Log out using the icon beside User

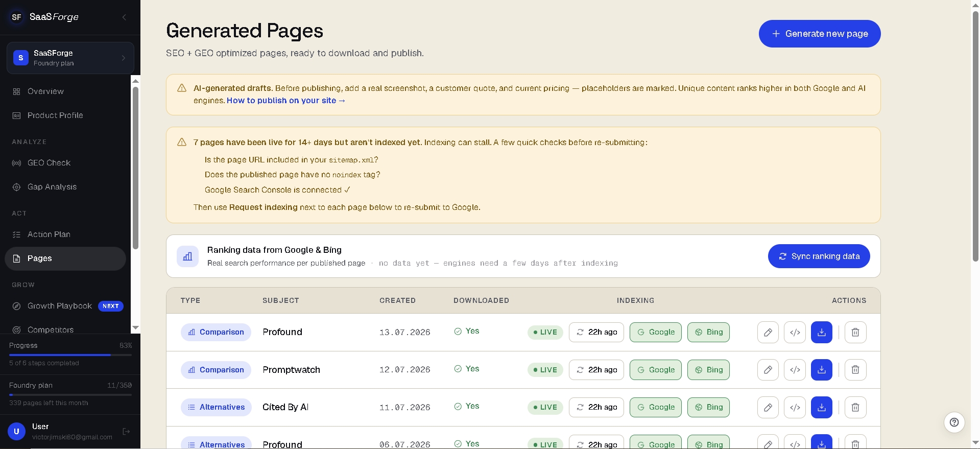coord(126,432)
